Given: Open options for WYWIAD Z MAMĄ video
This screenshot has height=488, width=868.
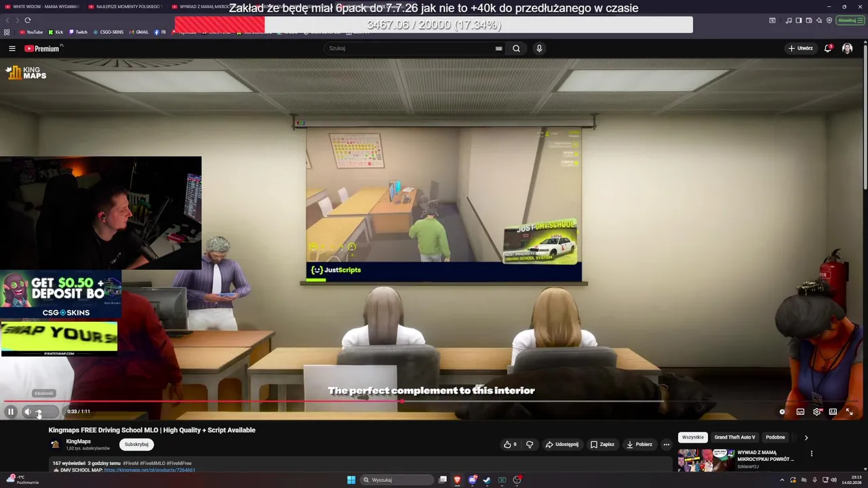Looking at the screenshot, I should pyautogui.click(x=811, y=453).
